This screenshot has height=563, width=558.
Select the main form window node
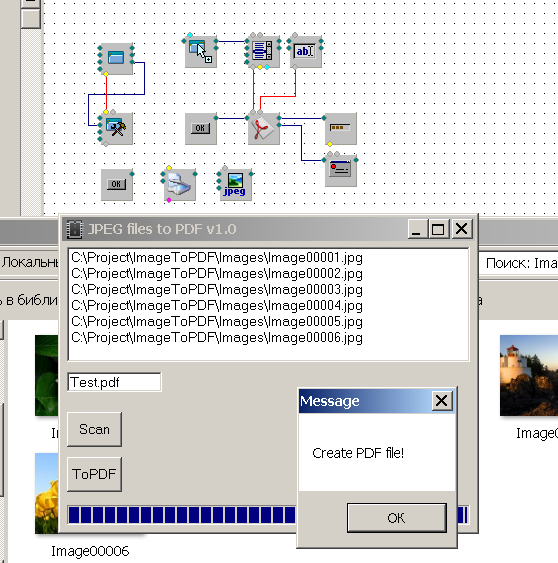point(117,59)
